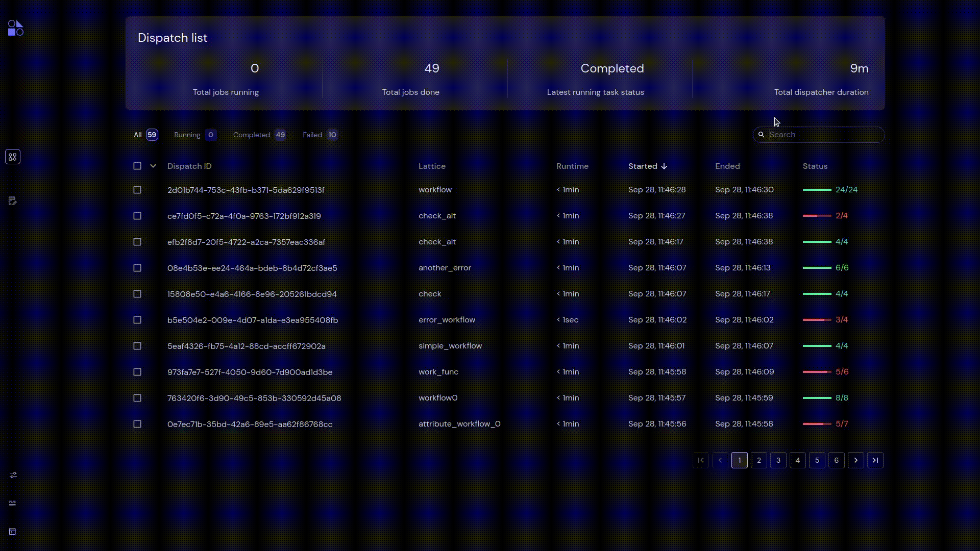Filter by Completed dispatches tab
Screen dimensions: 980x551
(259, 135)
